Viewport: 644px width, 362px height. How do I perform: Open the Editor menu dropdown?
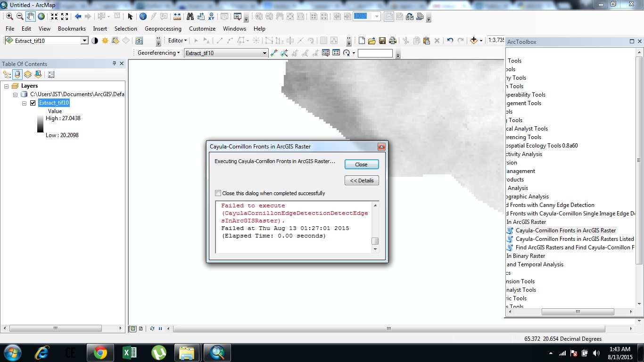pos(178,41)
